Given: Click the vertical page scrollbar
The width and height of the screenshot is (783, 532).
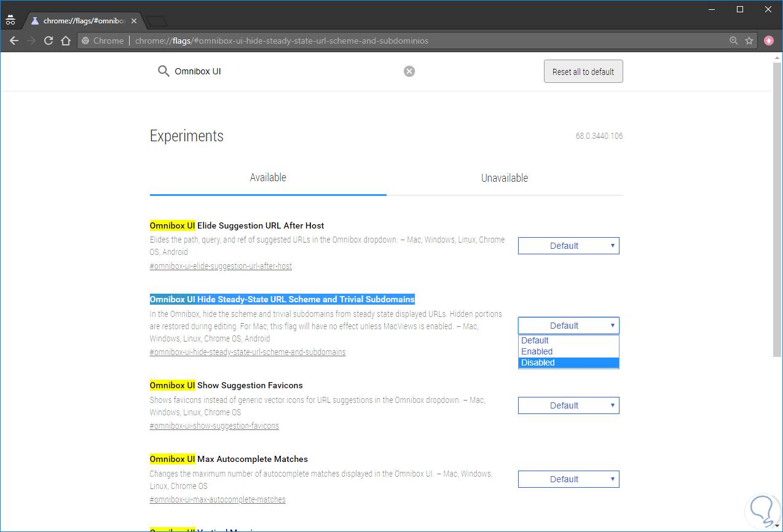Looking at the screenshot, I should coord(777,209).
